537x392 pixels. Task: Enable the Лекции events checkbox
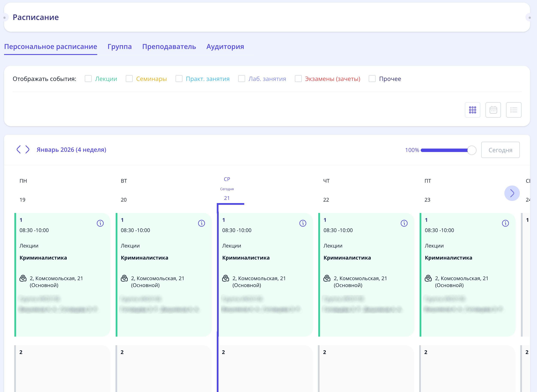pos(88,79)
